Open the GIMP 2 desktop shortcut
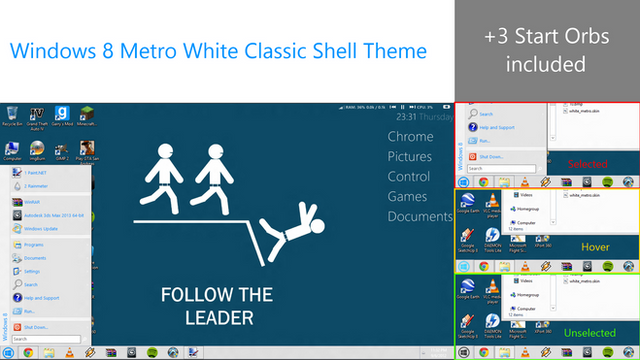This screenshot has width=640, height=360. click(62, 151)
